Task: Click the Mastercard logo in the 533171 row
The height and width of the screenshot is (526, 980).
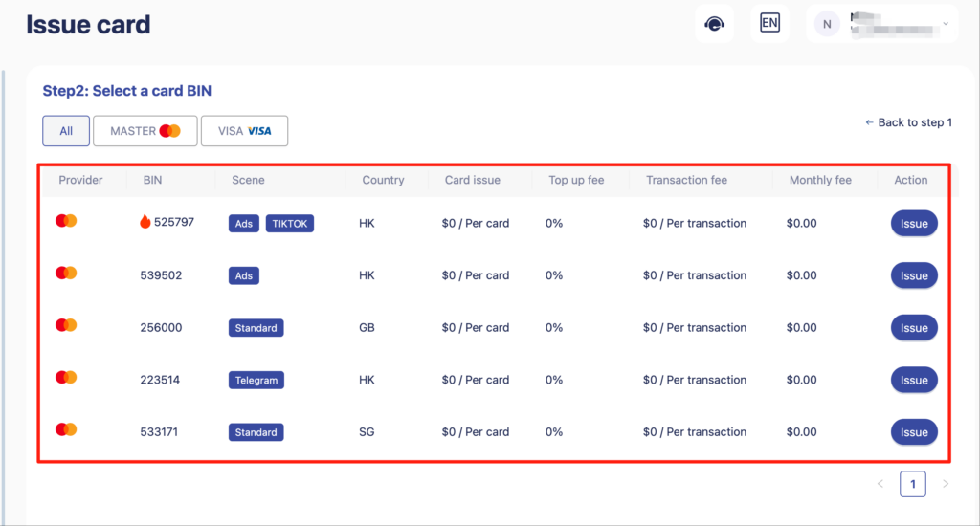Action: 66,430
